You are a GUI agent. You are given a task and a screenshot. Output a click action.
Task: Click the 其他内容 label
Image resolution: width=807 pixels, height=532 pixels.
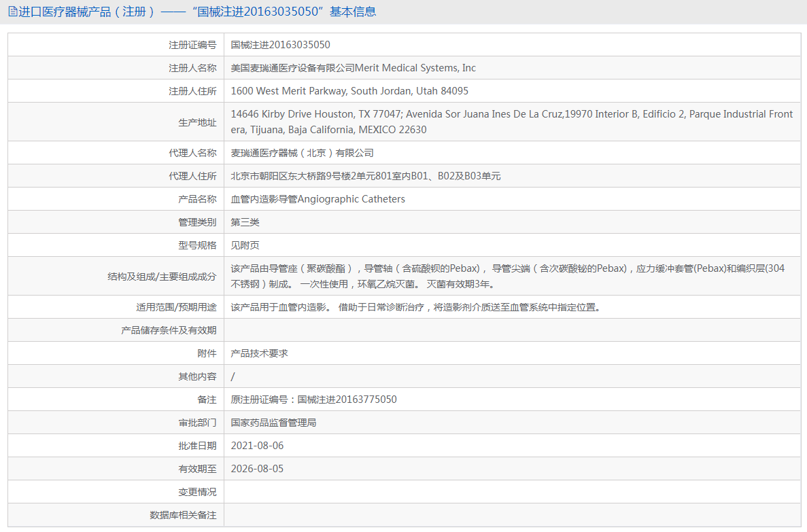(198, 376)
